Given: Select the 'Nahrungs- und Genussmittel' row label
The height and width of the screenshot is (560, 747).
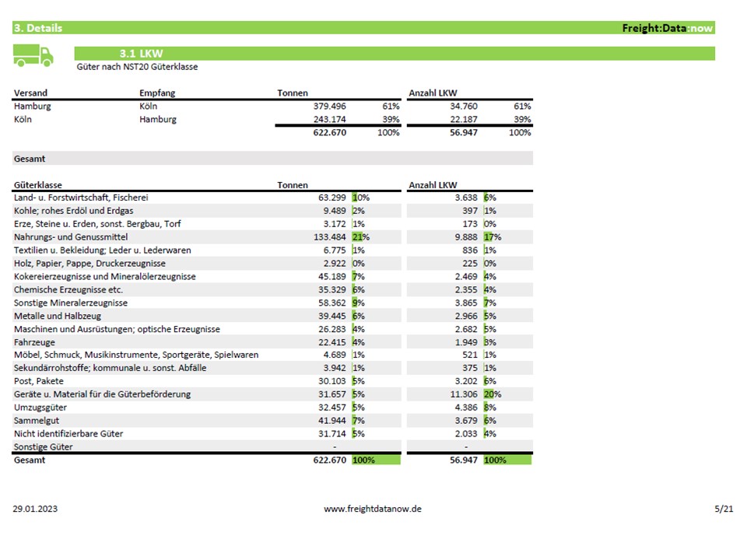Looking at the screenshot, I should tap(71, 236).
